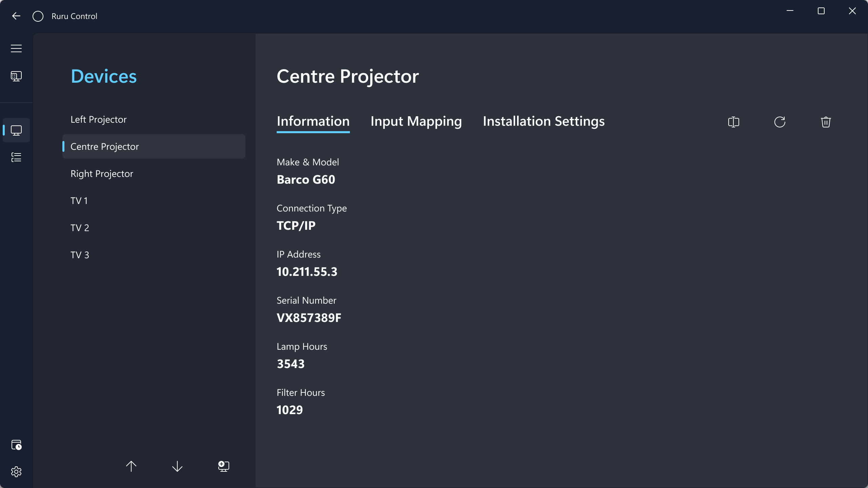The image size is (868, 488).
Task: Go back using the arrow
Action: 16,16
